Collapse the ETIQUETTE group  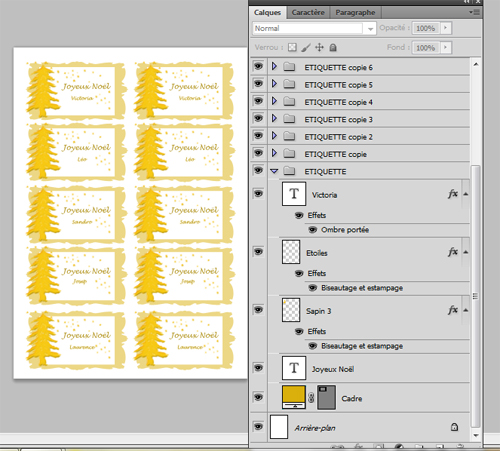tap(274, 171)
